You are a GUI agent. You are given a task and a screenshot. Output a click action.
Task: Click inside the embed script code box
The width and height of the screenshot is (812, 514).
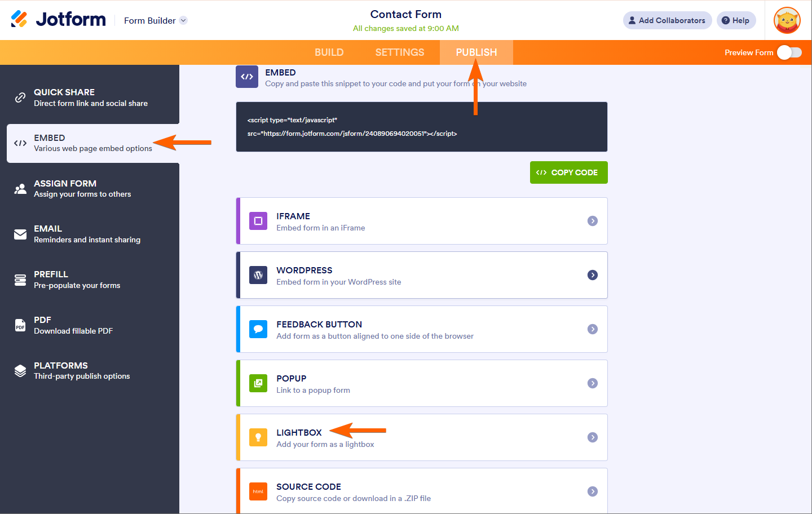(422, 127)
